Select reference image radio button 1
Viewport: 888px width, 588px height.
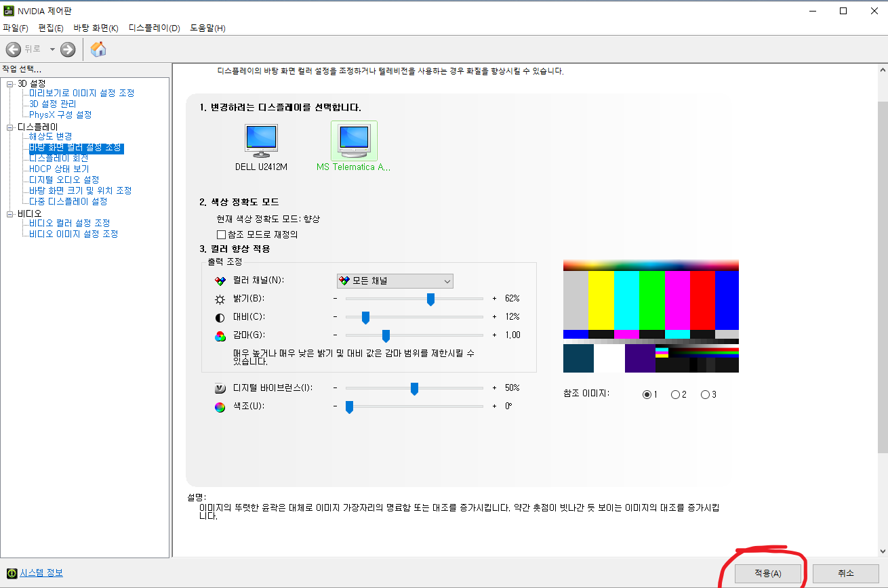tap(647, 394)
